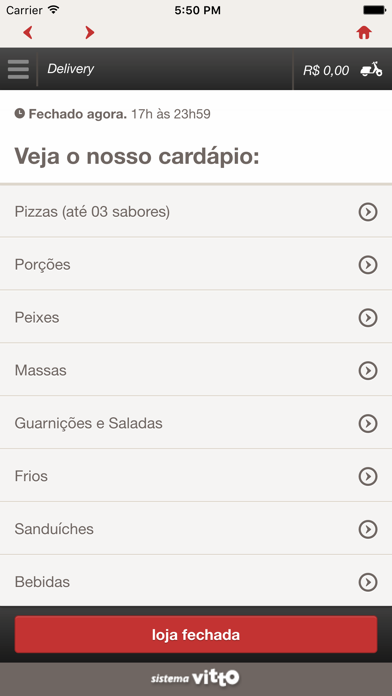The height and width of the screenshot is (696, 392).
Task: Tap the Veja o nosso cardápio heading
Action: tap(137, 156)
